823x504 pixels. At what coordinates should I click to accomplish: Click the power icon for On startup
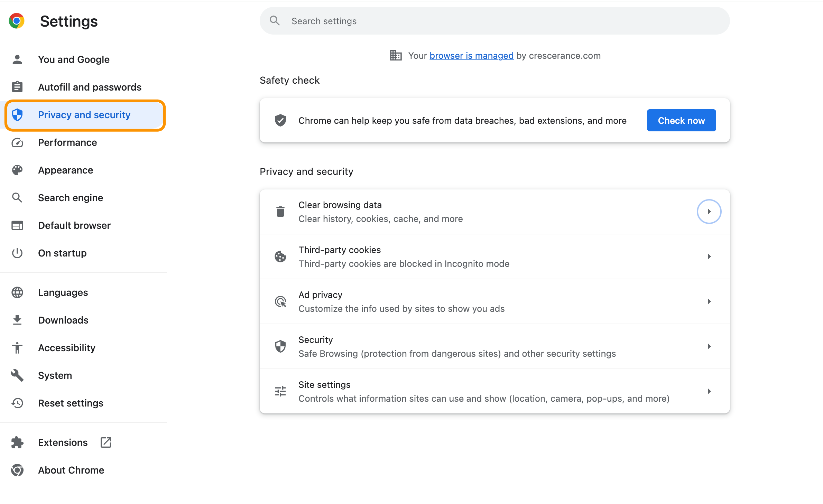(17, 253)
